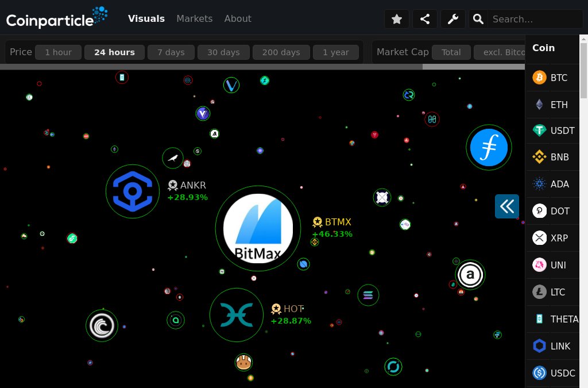The height and width of the screenshot is (388, 588).
Task: Click the Ethereum icon in coin list
Action: tap(539, 104)
